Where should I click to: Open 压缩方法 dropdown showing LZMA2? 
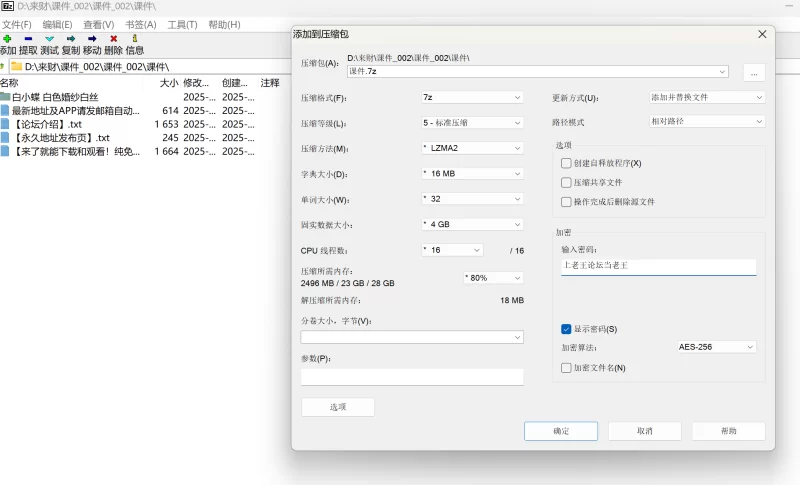click(472, 148)
